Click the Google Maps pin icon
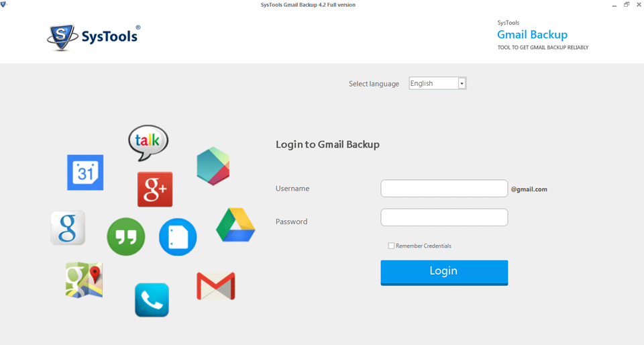 click(84, 280)
